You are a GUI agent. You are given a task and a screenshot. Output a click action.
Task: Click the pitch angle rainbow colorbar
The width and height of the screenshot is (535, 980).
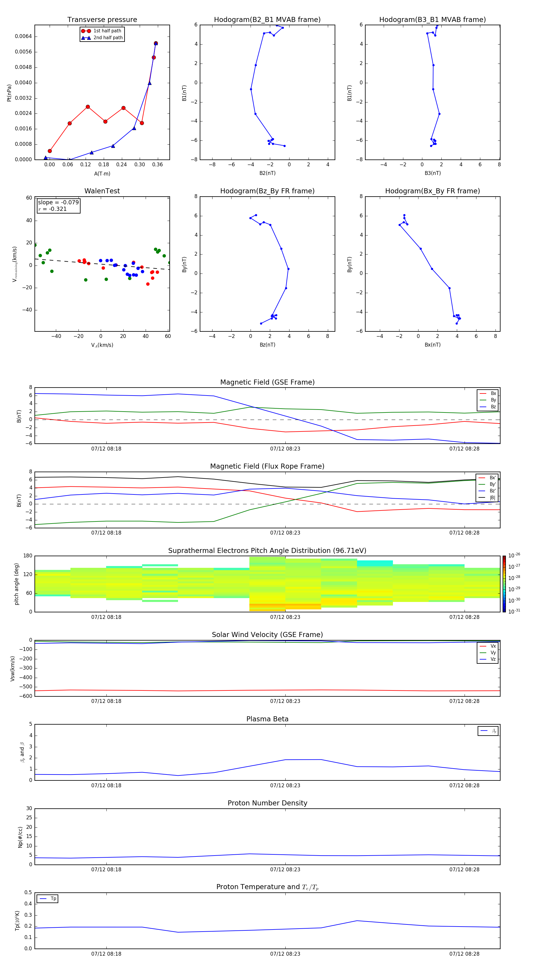pyautogui.click(x=504, y=584)
